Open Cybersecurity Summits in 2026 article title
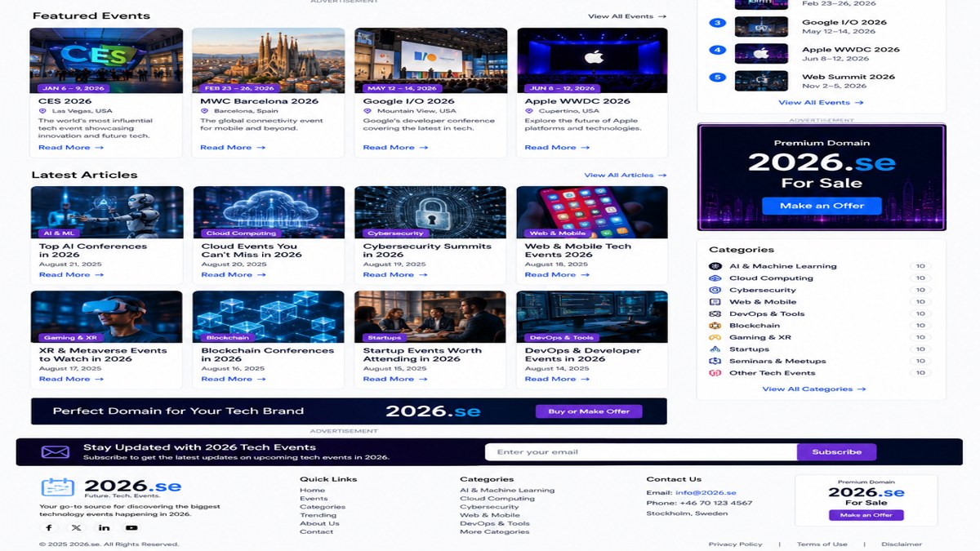 pyautogui.click(x=427, y=251)
